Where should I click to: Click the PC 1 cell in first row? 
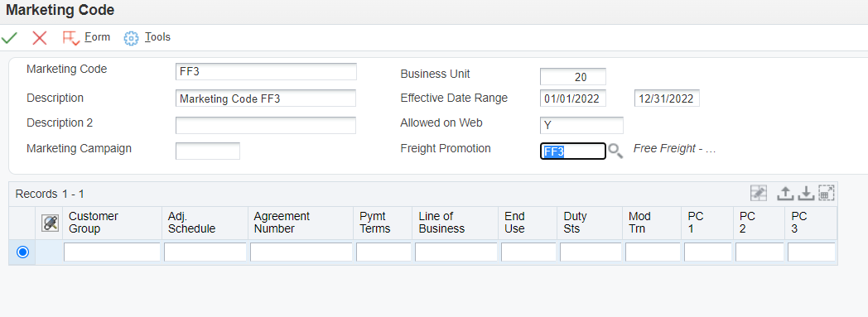[x=708, y=252]
